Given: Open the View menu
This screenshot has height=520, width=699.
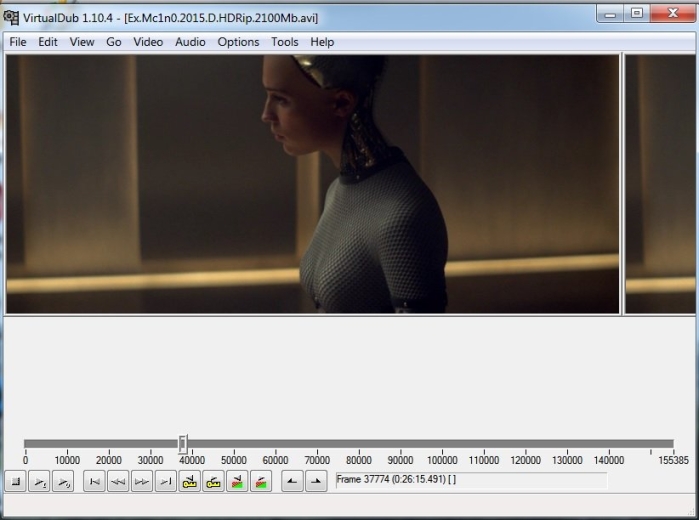Looking at the screenshot, I should tap(82, 42).
